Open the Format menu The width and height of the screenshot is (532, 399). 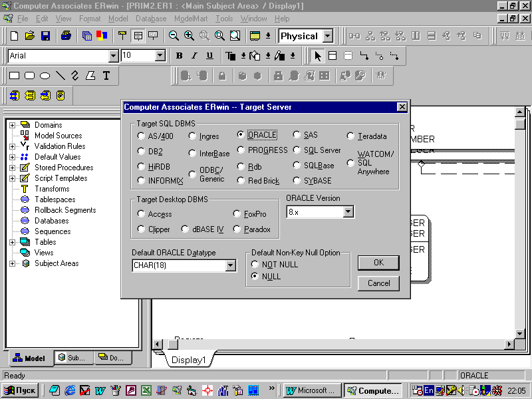(x=90, y=19)
